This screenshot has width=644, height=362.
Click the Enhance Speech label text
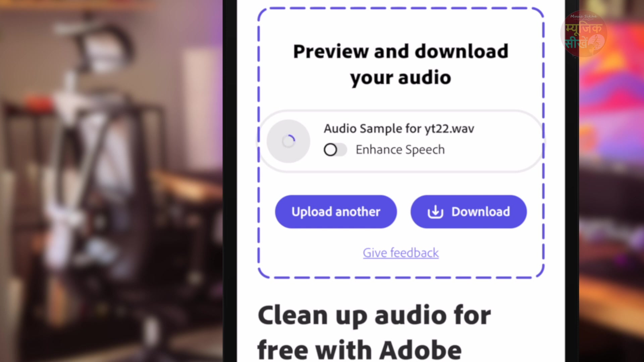pos(400,150)
